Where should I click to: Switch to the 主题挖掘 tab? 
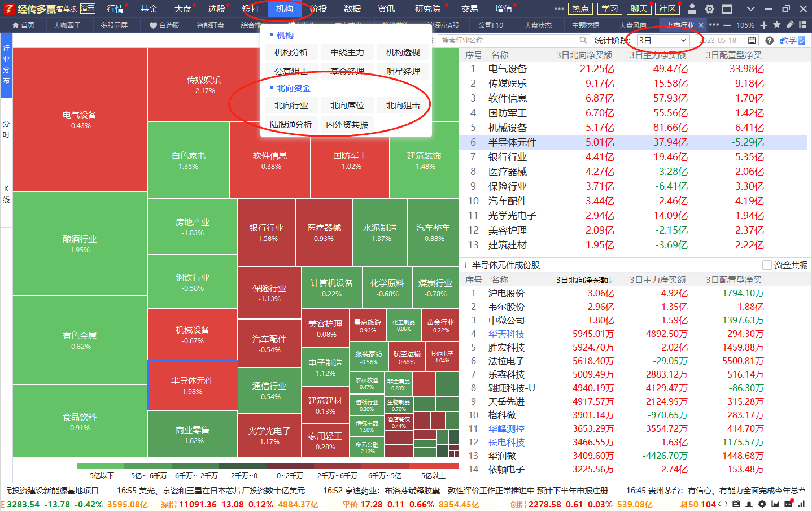(x=586, y=25)
